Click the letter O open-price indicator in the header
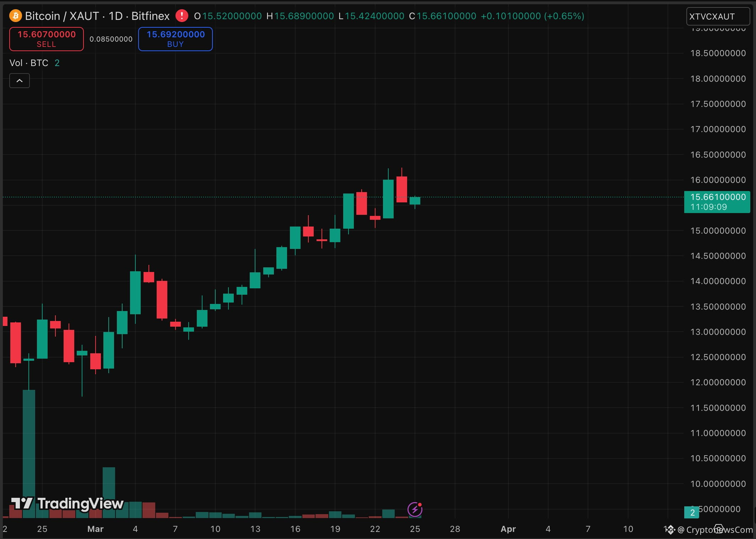This screenshot has width=756, height=539. click(197, 16)
